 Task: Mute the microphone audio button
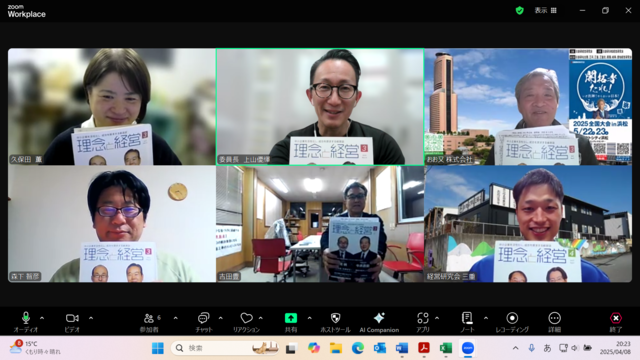click(26, 322)
